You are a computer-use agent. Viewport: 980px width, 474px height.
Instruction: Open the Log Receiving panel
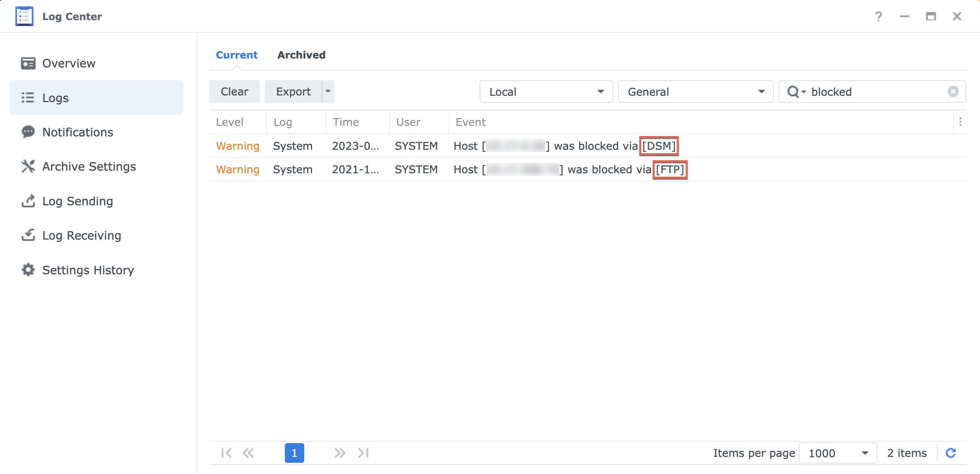point(81,235)
